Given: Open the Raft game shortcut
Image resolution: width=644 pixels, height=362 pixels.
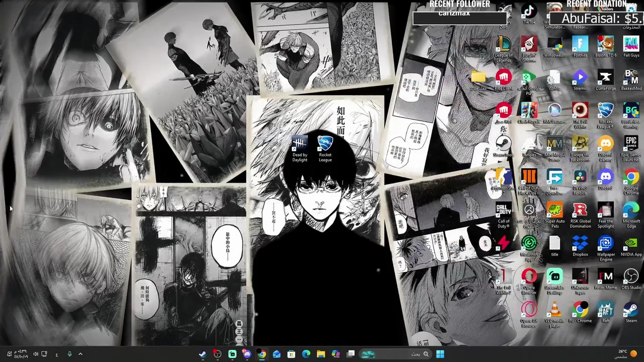Looking at the screenshot, I should point(606,313).
